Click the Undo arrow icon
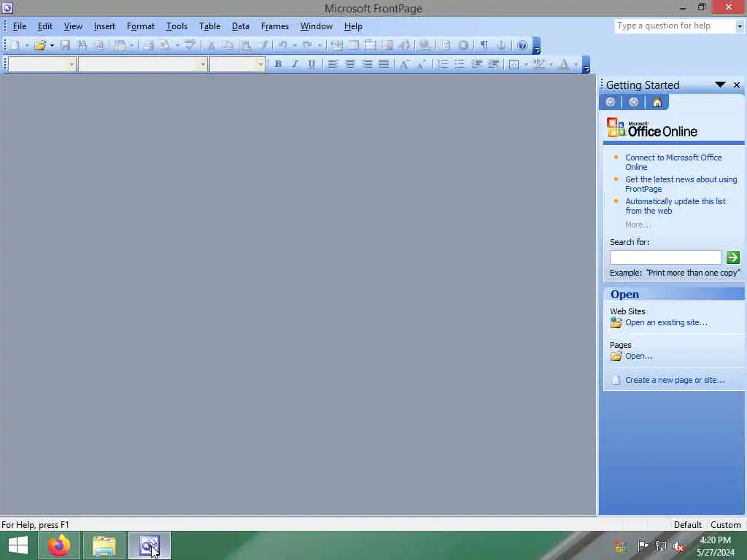Viewport: 747px width, 560px height. point(283,45)
